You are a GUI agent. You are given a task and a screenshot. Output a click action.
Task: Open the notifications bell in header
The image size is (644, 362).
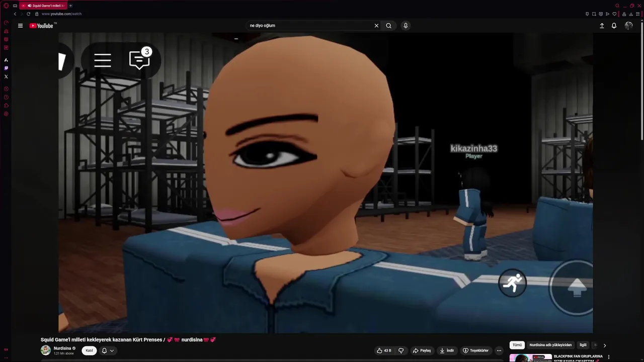pyautogui.click(x=614, y=26)
